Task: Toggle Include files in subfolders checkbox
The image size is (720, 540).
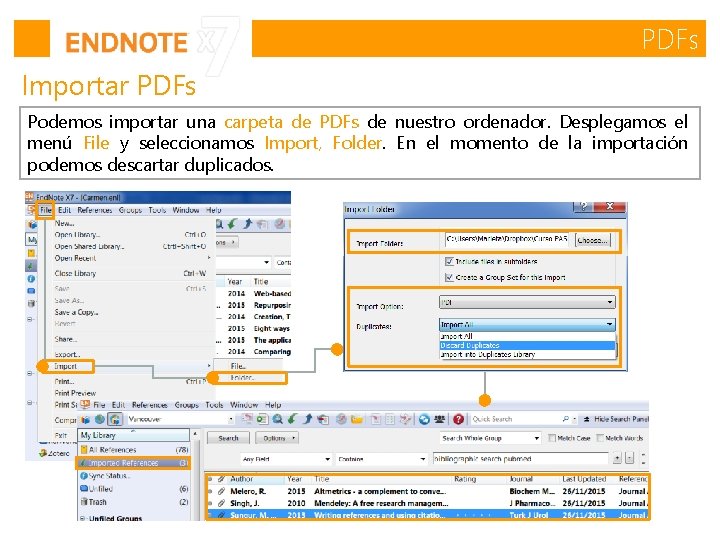Action: 449,261
